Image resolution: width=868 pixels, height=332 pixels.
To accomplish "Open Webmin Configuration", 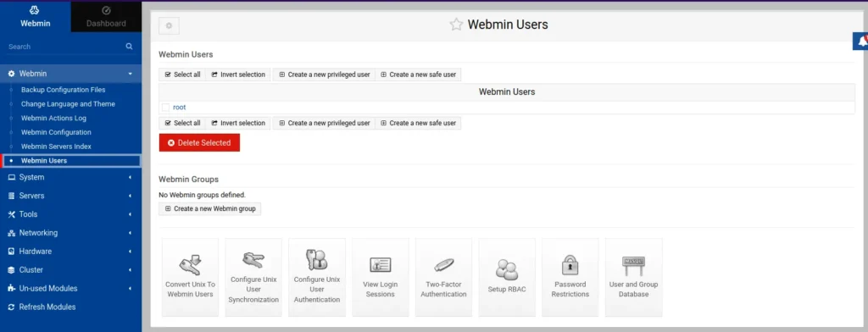I will tap(56, 132).
